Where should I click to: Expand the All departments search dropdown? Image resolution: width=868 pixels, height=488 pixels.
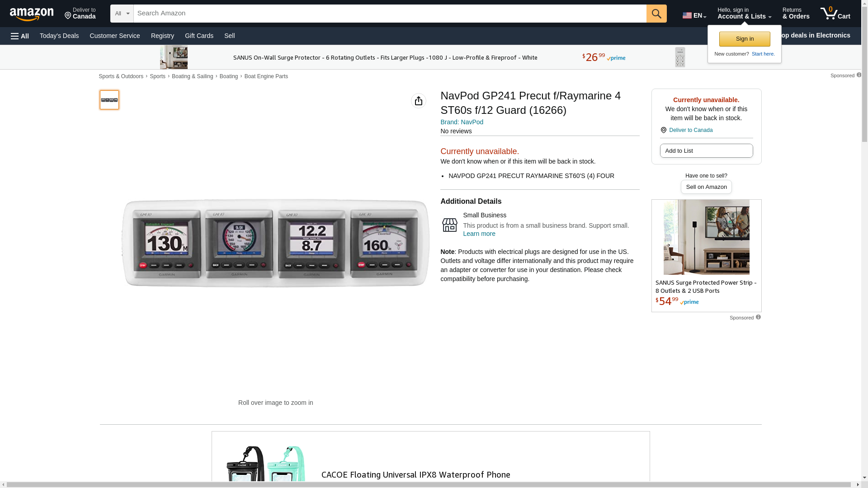[122, 14]
